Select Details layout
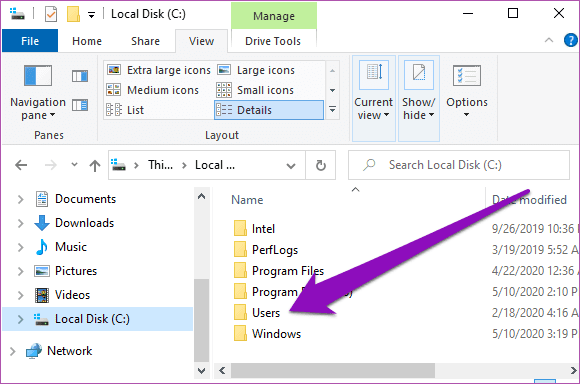This screenshot has width=580, height=384. coord(269,110)
